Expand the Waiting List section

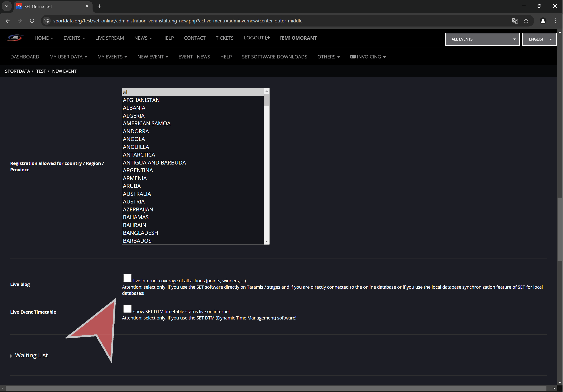click(31, 355)
